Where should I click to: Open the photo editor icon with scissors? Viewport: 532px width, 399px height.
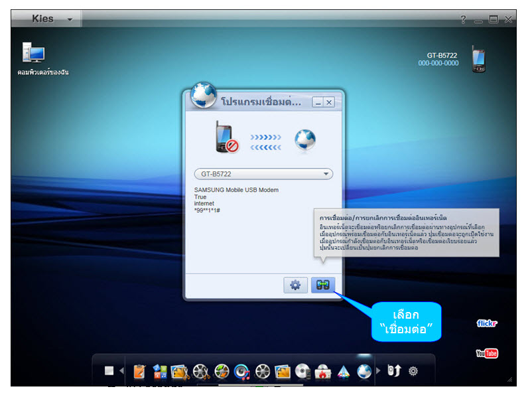[x=180, y=372]
